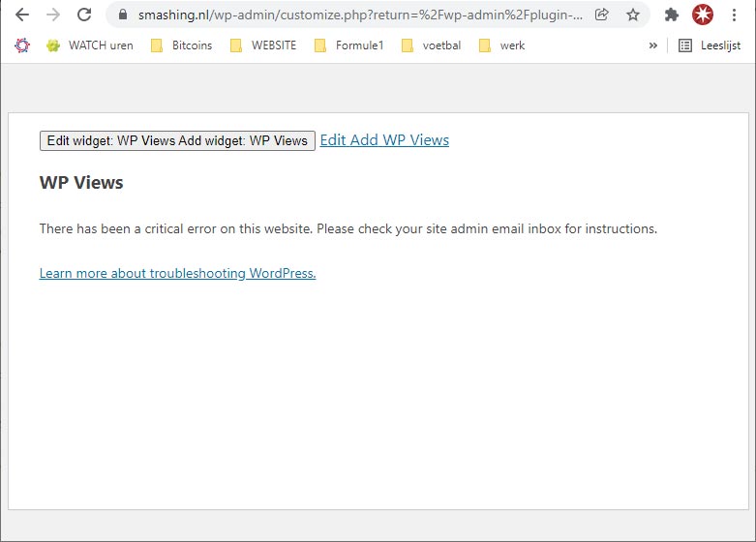The image size is (756, 542).
Task: Open the voetbal bookmark folder
Action: pyautogui.click(x=431, y=45)
